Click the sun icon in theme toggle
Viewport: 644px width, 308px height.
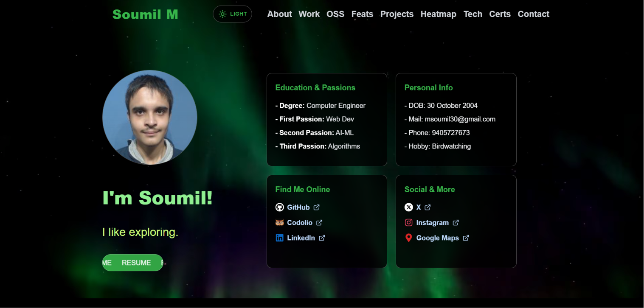[222, 14]
